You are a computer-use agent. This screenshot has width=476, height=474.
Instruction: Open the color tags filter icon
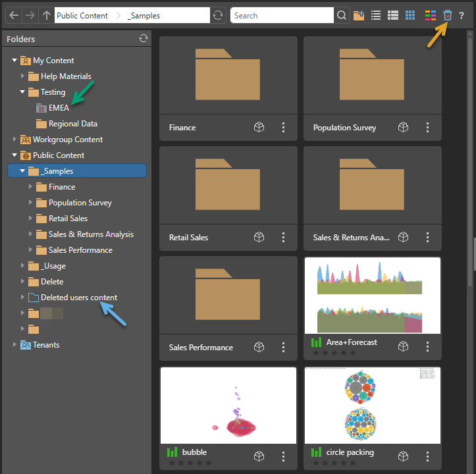tap(430, 15)
